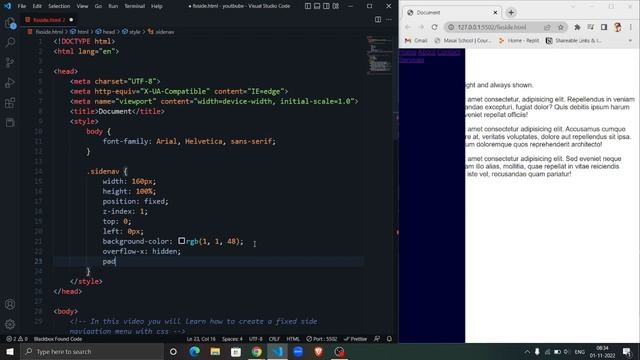Change indentation with Spaces: 4
Viewport: 640px width, 360px height.
(x=232, y=339)
